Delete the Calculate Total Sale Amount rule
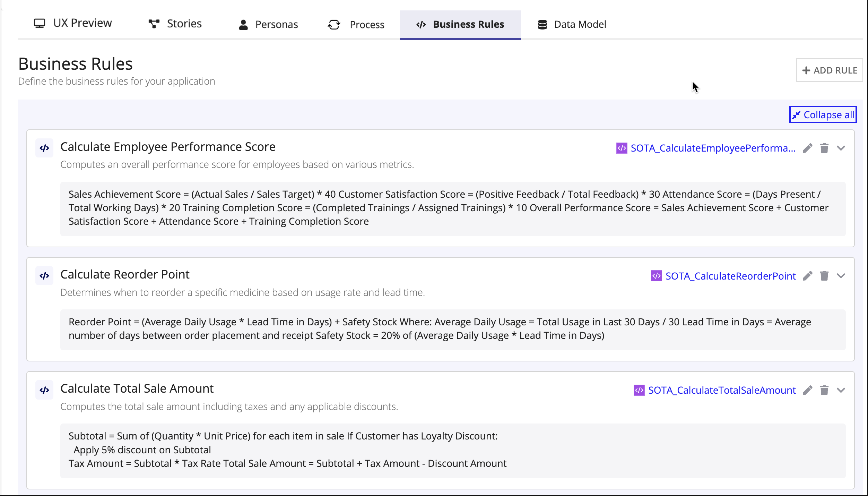Viewport: 868px width, 496px height. coord(824,390)
